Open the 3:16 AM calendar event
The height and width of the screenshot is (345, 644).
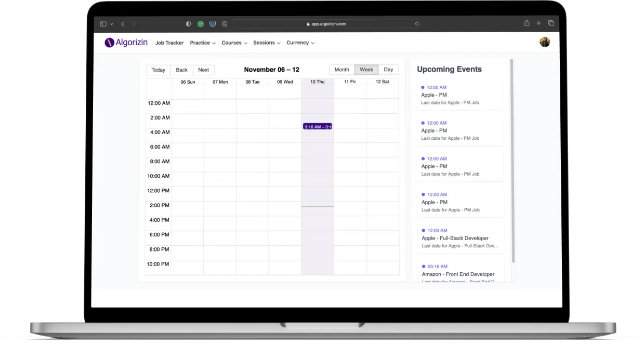pyautogui.click(x=318, y=127)
